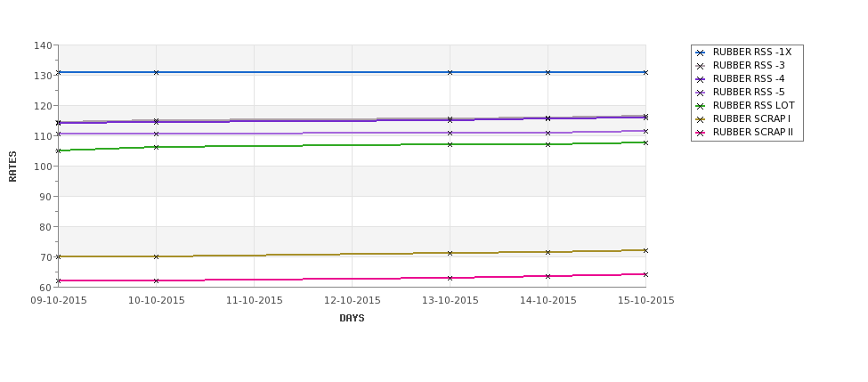Click the green RSS LOT point on 14-10-2015
868x382 pixels.
548,144
